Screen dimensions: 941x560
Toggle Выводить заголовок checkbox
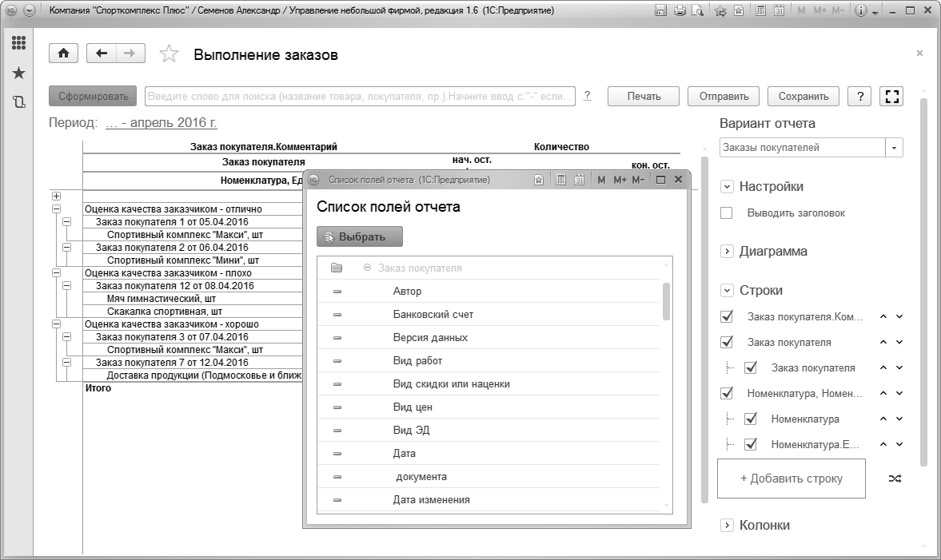point(726,212)
